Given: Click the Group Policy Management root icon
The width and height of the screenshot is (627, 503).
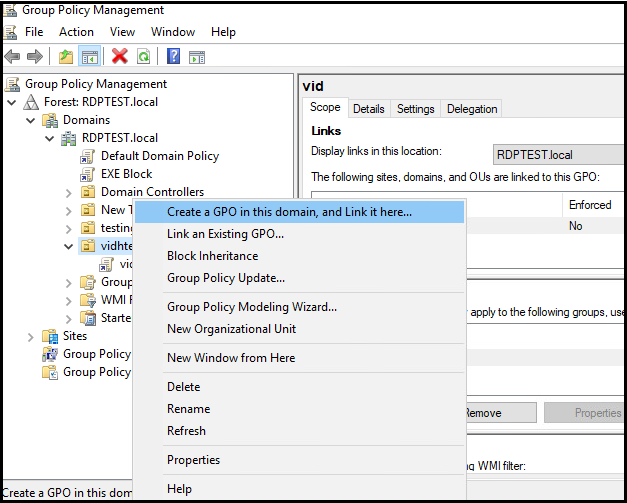Looking at the screenshot, I should (12, 84).
